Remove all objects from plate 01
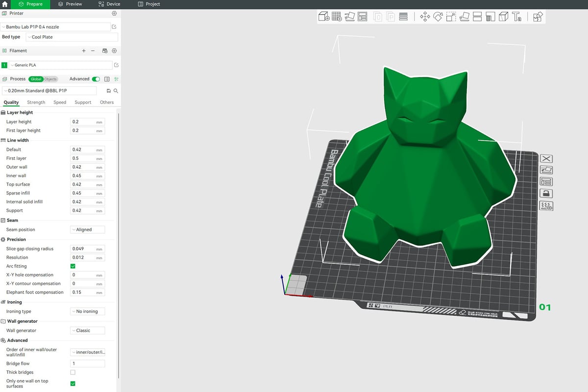 pos(546,158)
